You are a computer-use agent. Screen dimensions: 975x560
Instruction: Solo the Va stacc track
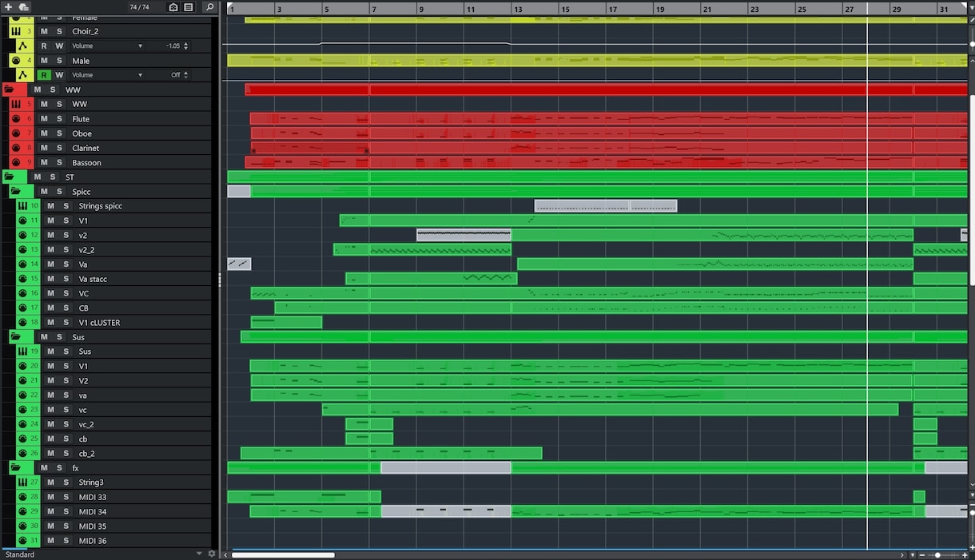click(x=66, y=279)
